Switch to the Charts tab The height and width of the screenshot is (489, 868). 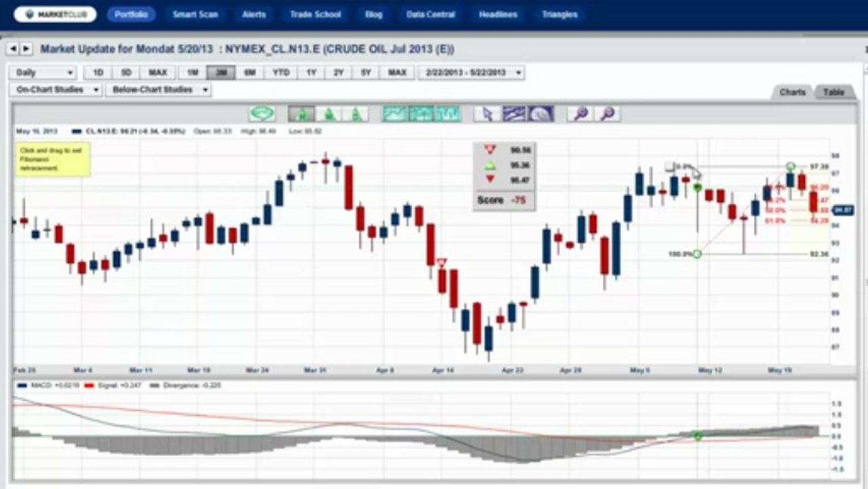pyautogui.click(x=792, y=92)
